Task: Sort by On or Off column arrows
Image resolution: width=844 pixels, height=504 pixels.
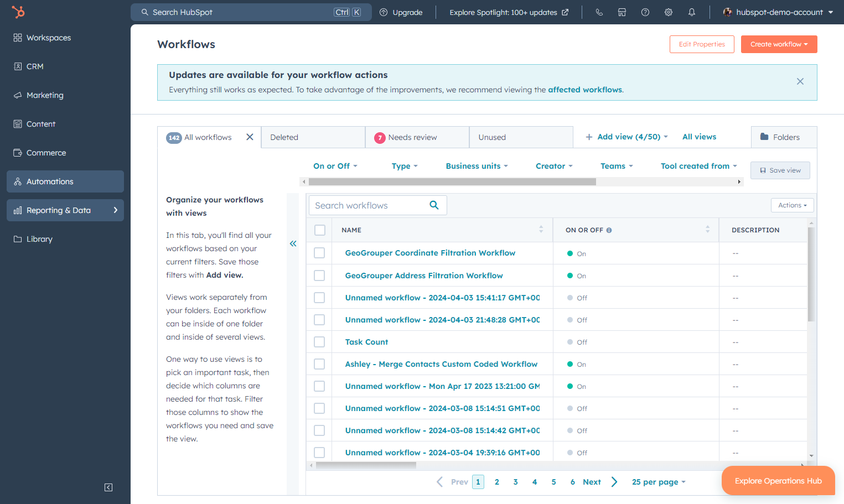Action: coord(707,230)
